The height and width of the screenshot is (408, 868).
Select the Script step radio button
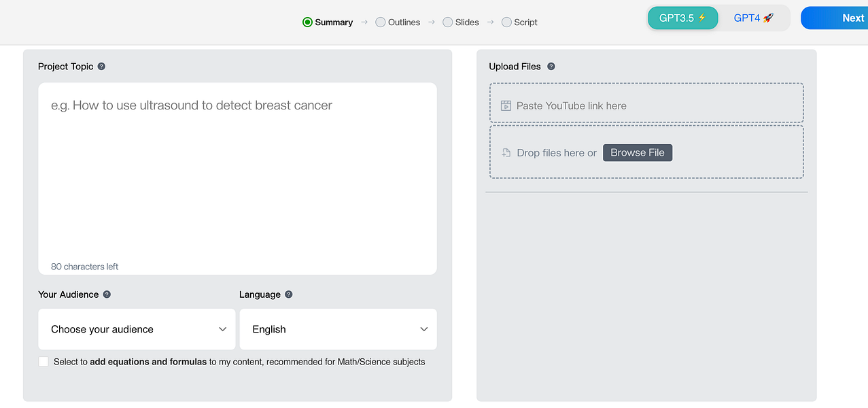click(506, 22)
